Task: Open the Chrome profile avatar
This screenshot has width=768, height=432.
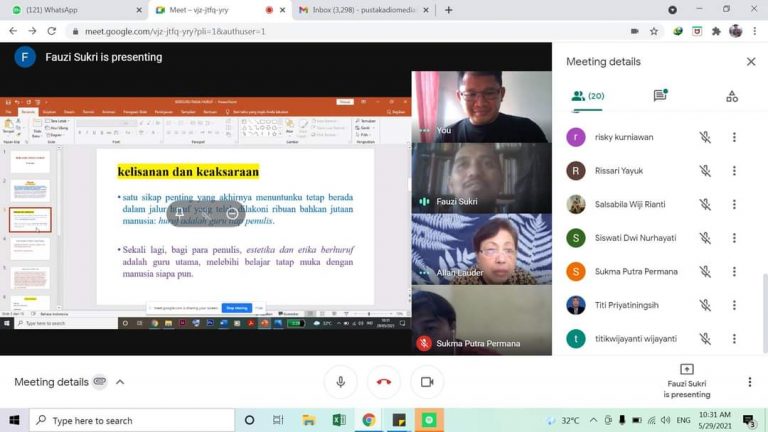Action: (x=735, y=31)
